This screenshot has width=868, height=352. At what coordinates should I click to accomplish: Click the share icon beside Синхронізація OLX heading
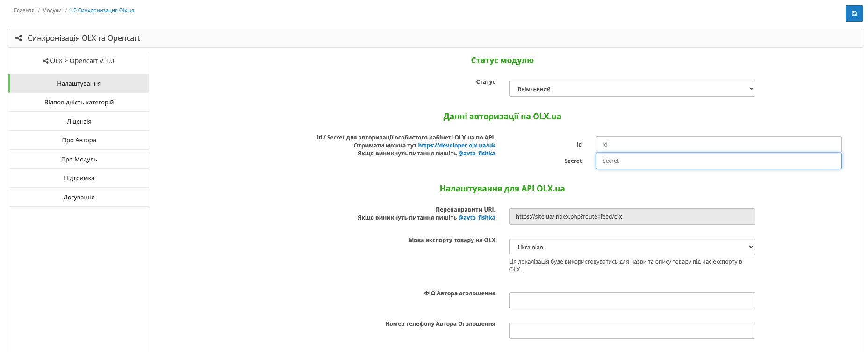19,38
